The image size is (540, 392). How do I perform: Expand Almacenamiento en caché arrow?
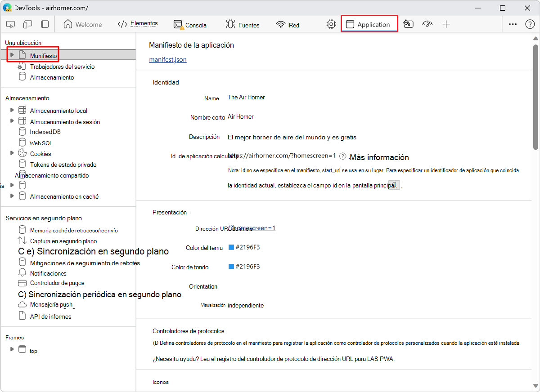pos(12,196)
